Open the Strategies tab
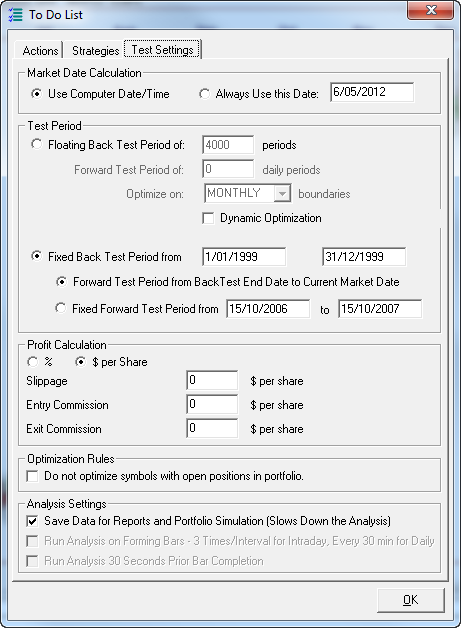This screenshot has width=461, height=628. pyautogui.click(x=95, y=50)
